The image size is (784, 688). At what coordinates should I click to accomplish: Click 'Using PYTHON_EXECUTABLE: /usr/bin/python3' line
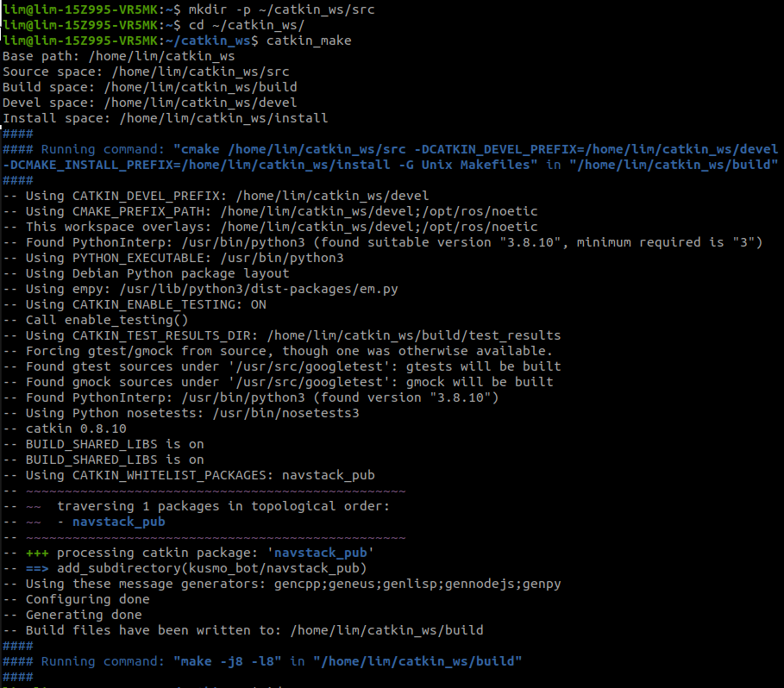173,257
